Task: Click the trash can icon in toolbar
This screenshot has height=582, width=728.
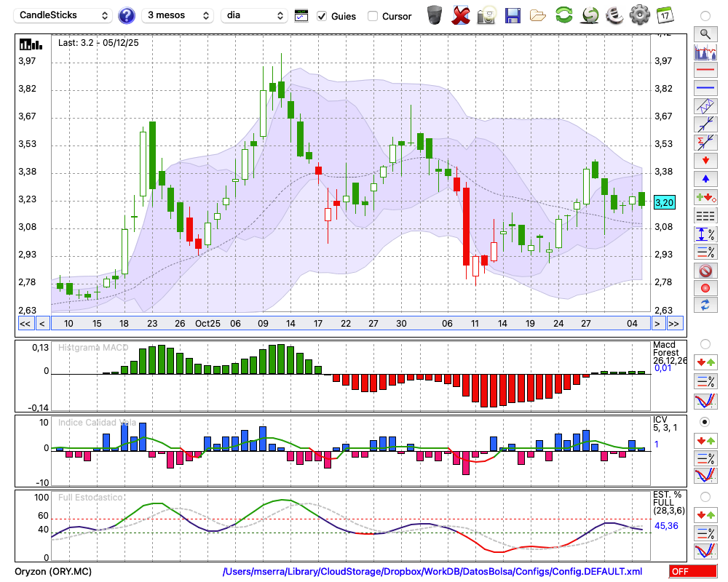Action: click(x=435, y=15)
